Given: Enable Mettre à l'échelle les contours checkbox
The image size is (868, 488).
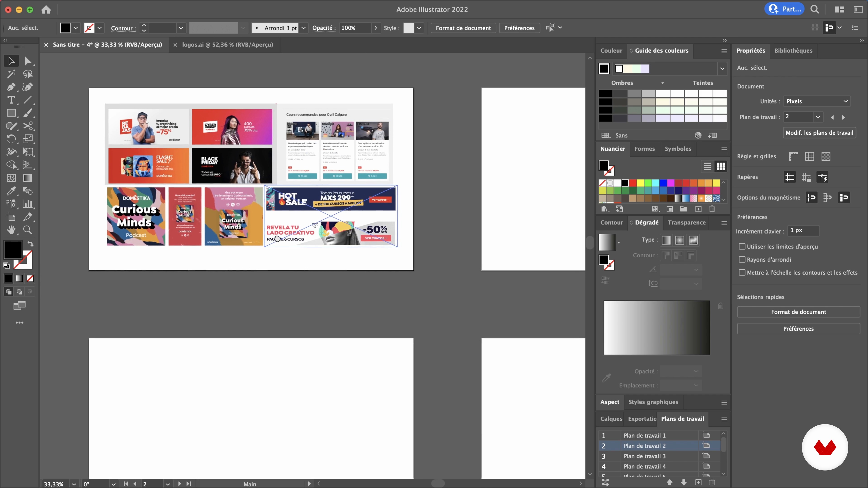Looking at the screenshot, I should (742, 272).
